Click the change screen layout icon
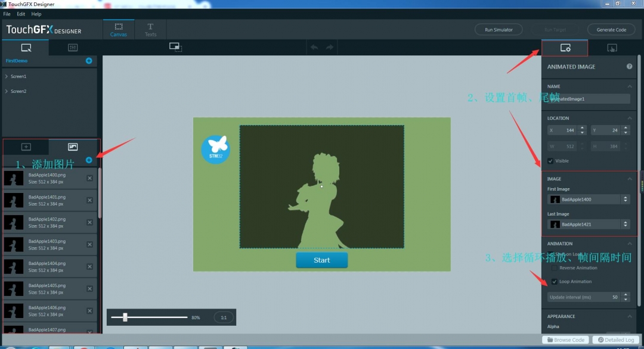The height and width of the screenshot is (349, 644). click(175, 47)
